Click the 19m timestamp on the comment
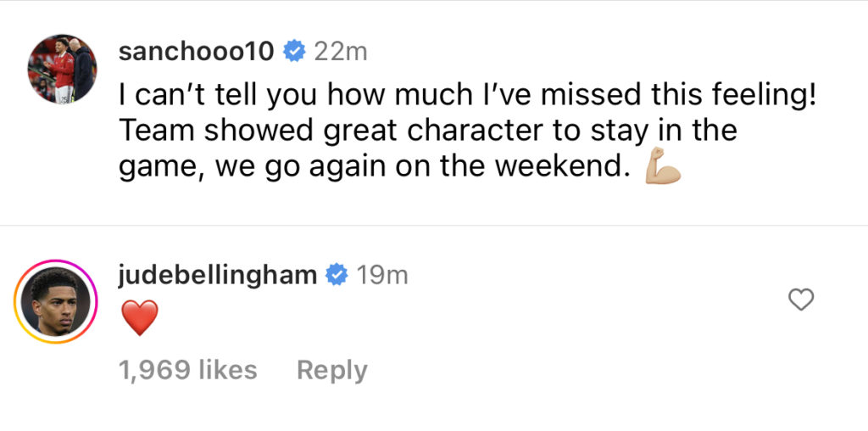 click(382, 275)
